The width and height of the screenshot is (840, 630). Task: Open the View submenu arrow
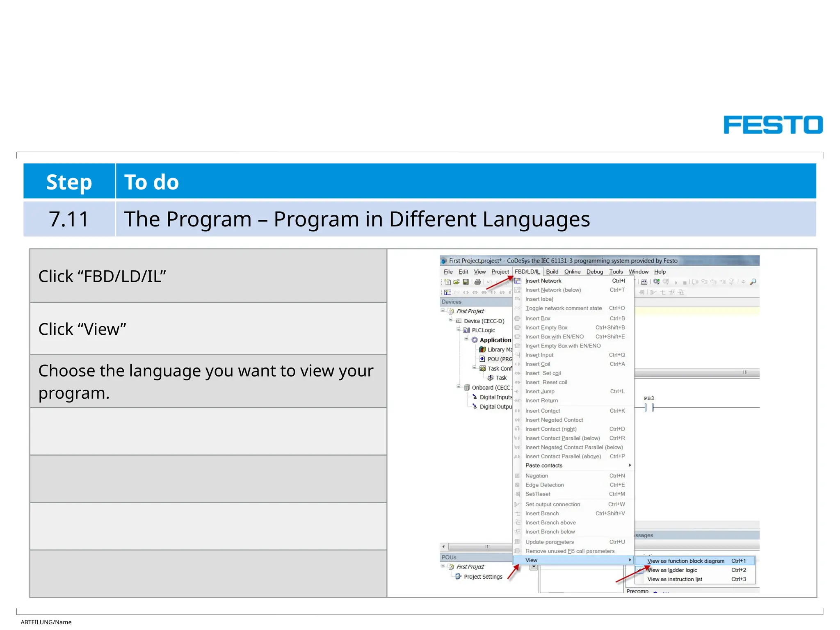[630, 560]
